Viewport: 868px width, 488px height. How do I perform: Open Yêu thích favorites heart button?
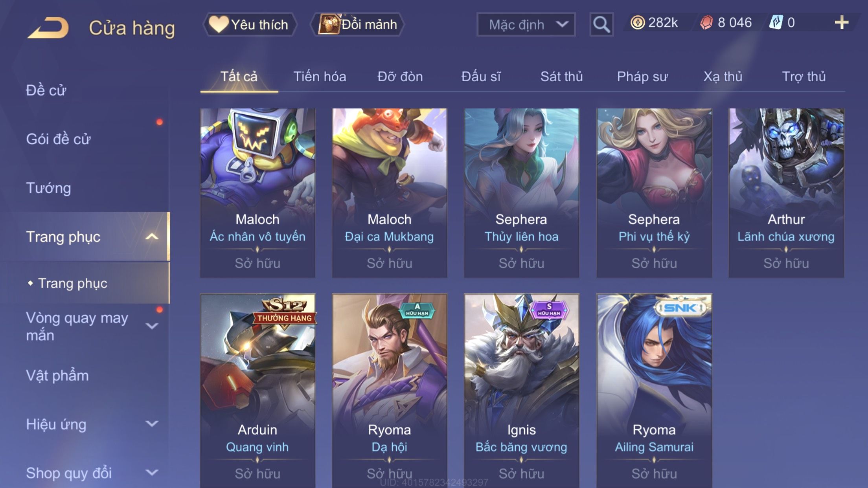pos(249,24)
